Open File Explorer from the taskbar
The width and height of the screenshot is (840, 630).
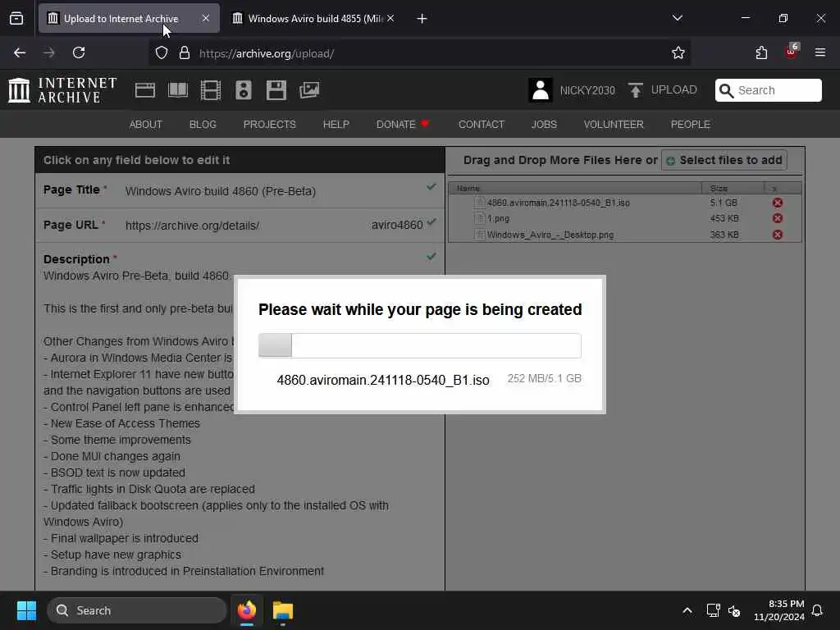283,610
